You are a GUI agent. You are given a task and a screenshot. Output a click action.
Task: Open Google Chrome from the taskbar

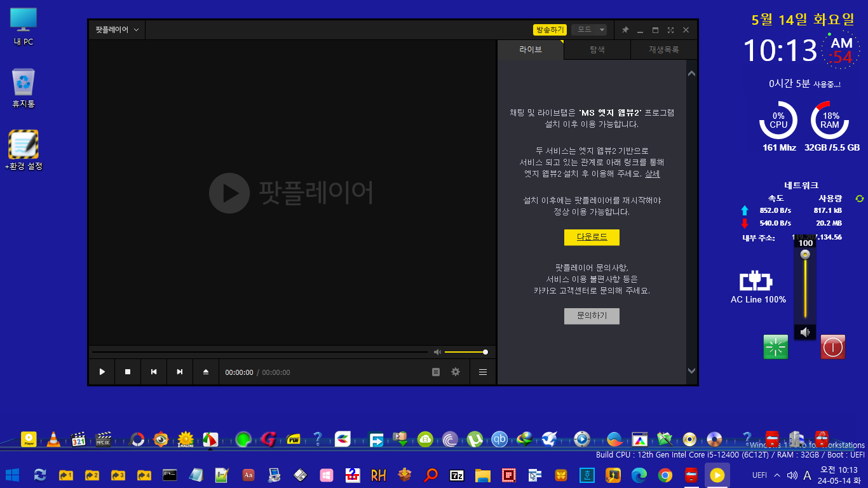point(665,475)
